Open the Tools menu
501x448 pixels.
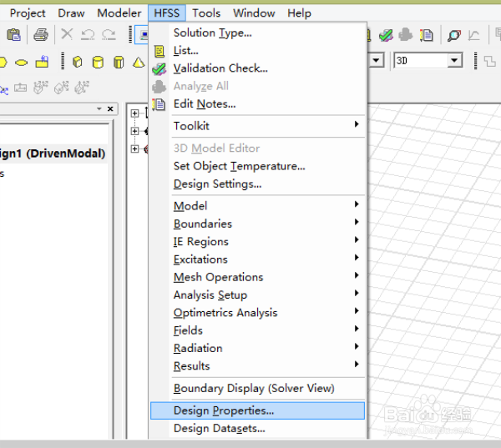(206, 13)
